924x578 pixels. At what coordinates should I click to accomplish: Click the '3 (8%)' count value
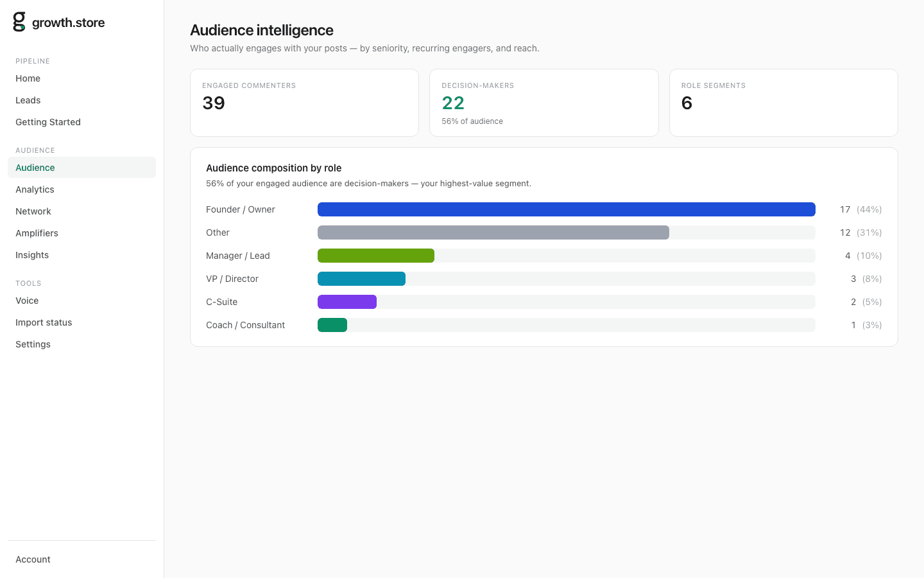[866, 279]
